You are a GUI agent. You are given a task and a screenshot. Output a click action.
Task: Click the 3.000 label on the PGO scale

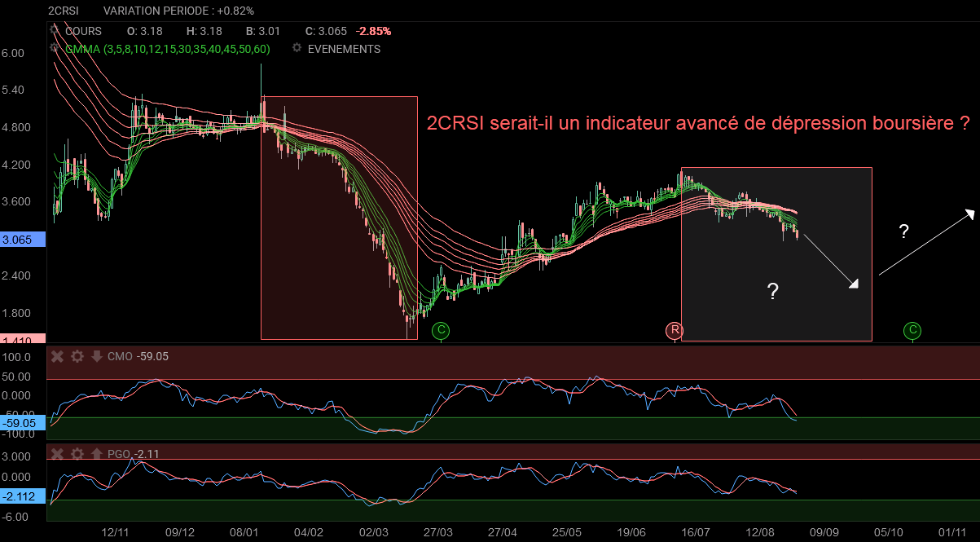click(17, 457)
